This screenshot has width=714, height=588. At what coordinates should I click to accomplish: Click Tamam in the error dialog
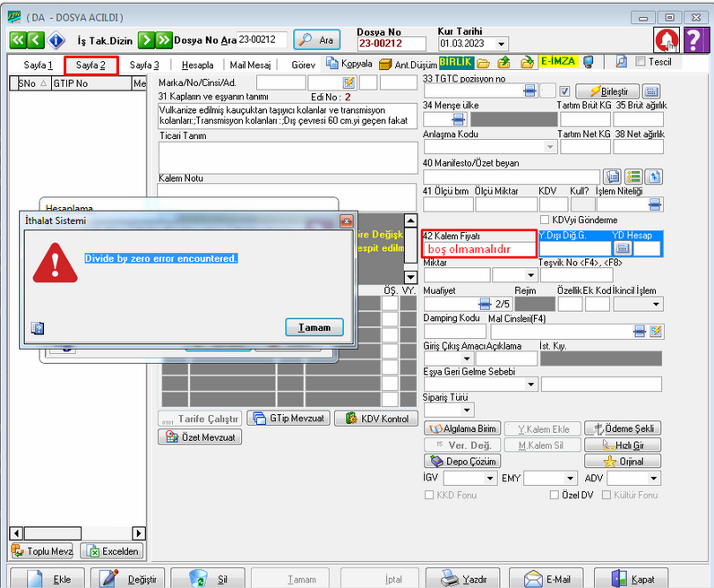point(314,327)
